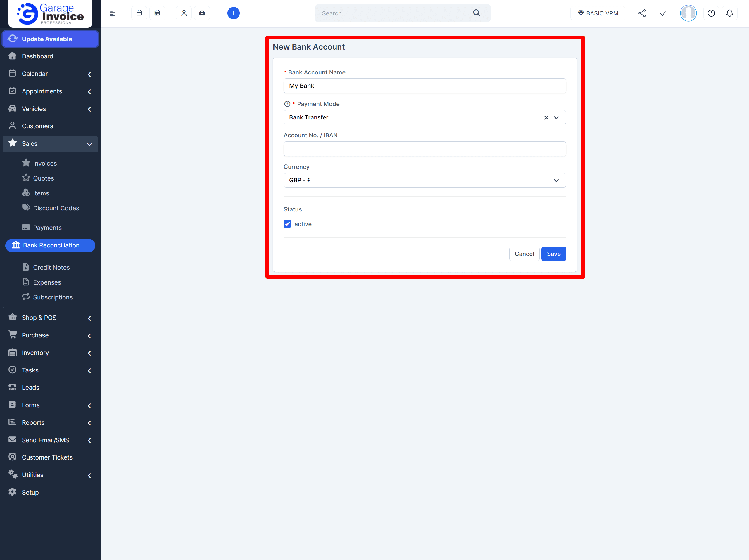Click the blue plus quick-add icon

(233, 13)
